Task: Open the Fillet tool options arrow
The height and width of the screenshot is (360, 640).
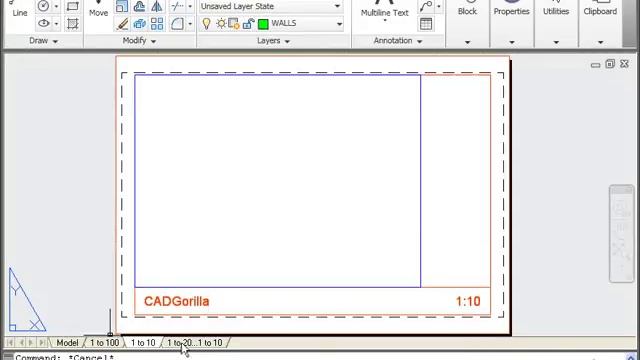Action: [190, 24]
